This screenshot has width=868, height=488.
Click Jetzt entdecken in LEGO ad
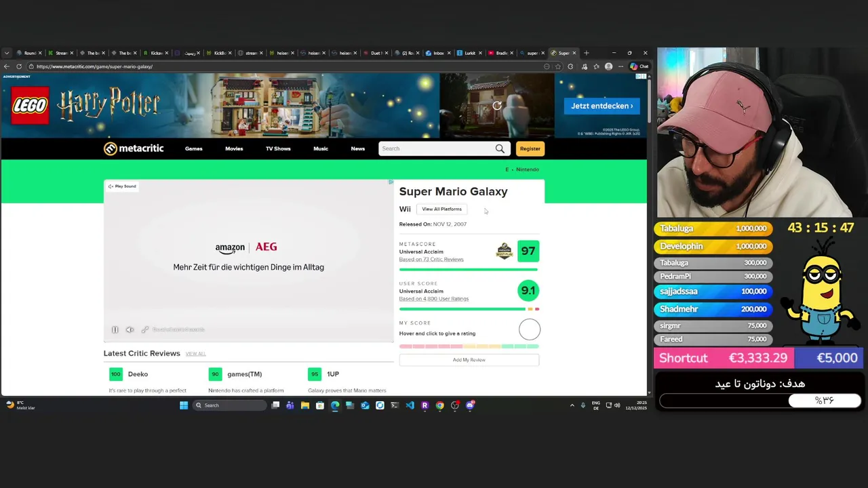(601, 106)
